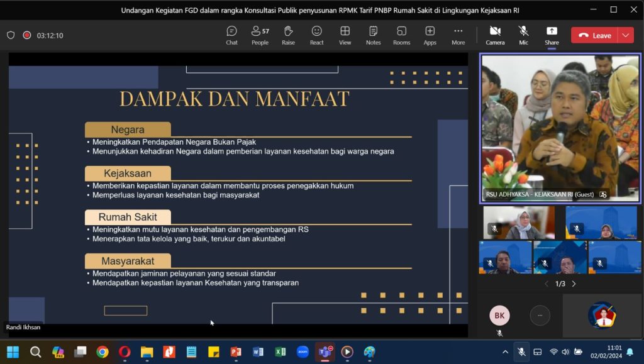Show hidden system tray icons

(x=504, y=352)
